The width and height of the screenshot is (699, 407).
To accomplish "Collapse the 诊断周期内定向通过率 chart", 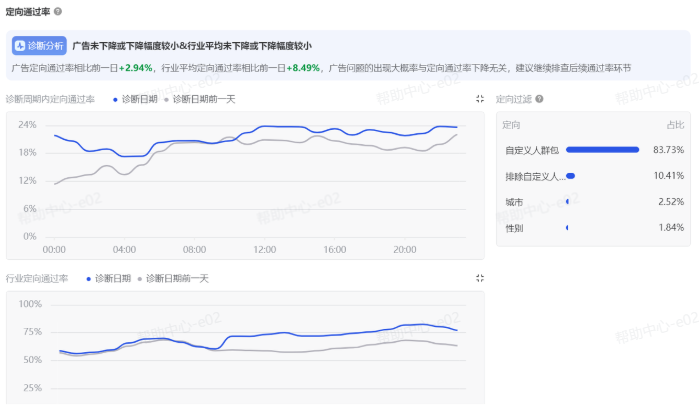I will coord(480,99).
